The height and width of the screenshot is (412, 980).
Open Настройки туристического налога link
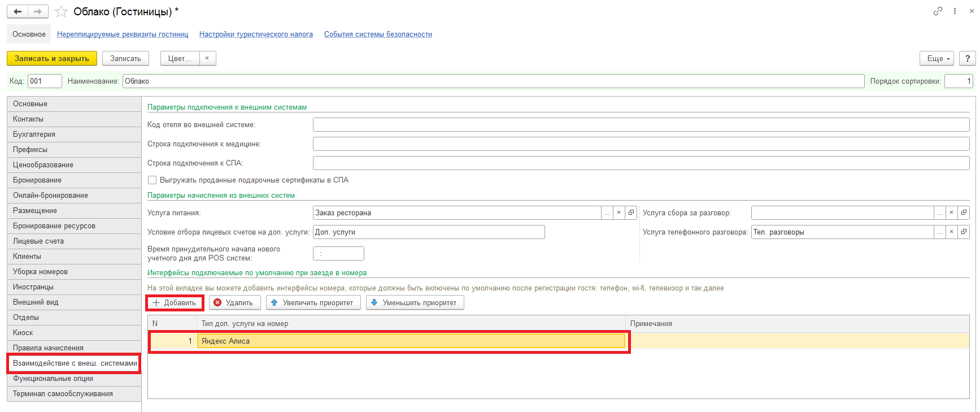pyautogui.click(x=256, y=34)
